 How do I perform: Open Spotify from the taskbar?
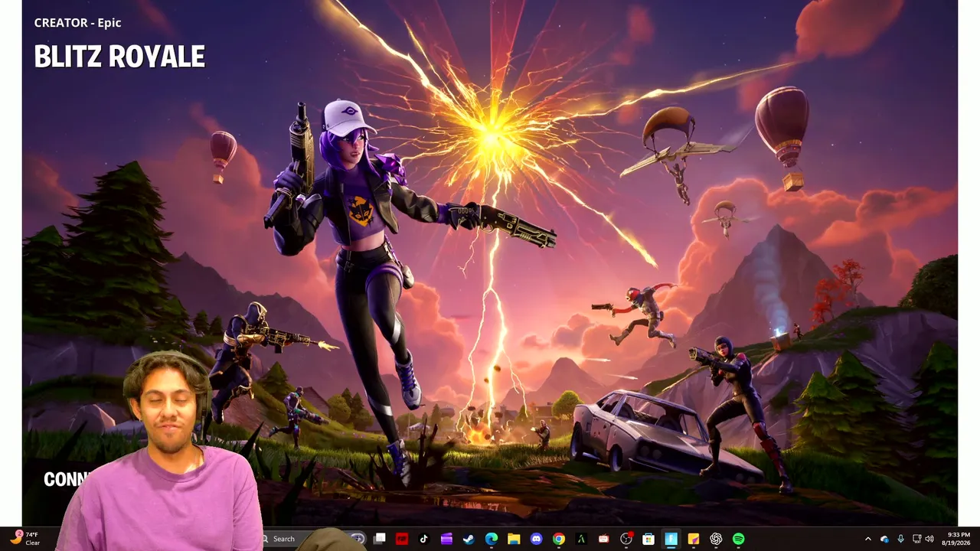(738, 539)
